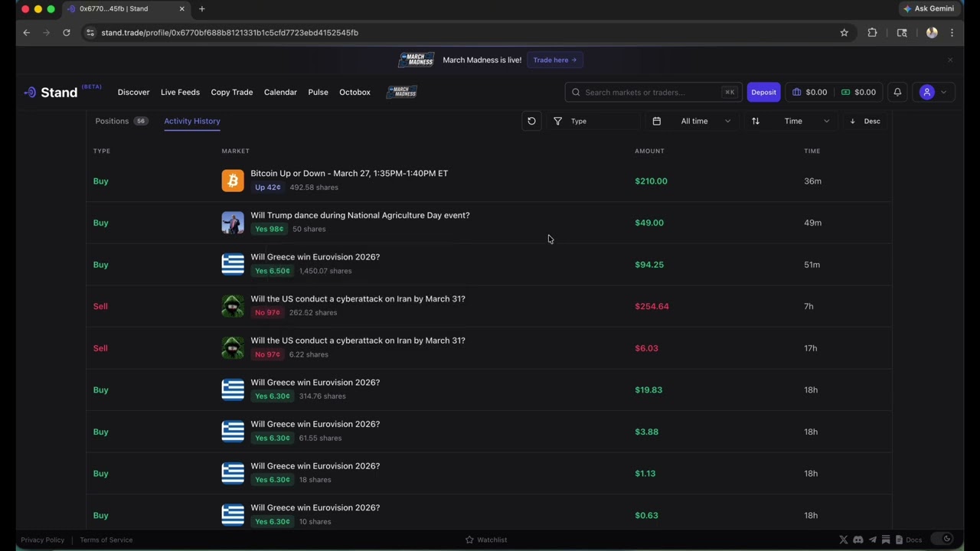Click the Yes 98¢ badge
Image resolution: width=980 pixels, height=551 pixels.
(x=269, y=229)
